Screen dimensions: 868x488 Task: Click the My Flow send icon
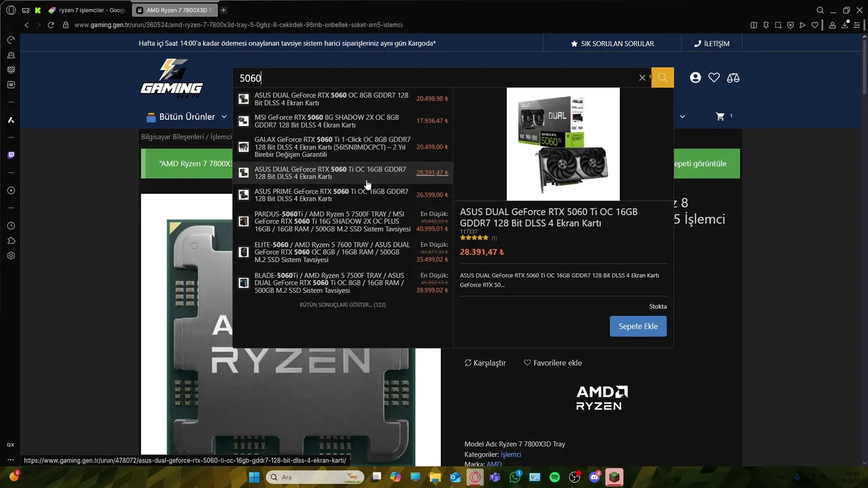click(x=802, y=25)
